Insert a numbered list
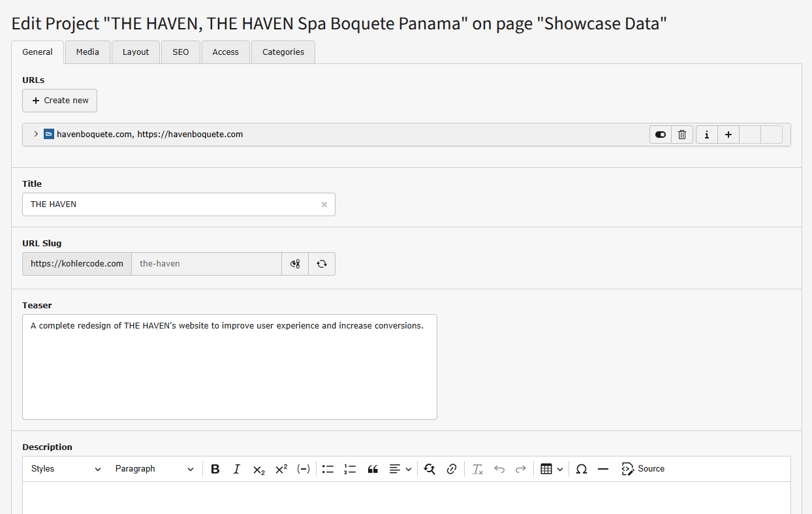Image resolution: width=812 pixels, height=514 pixels. tap(350, 469)
